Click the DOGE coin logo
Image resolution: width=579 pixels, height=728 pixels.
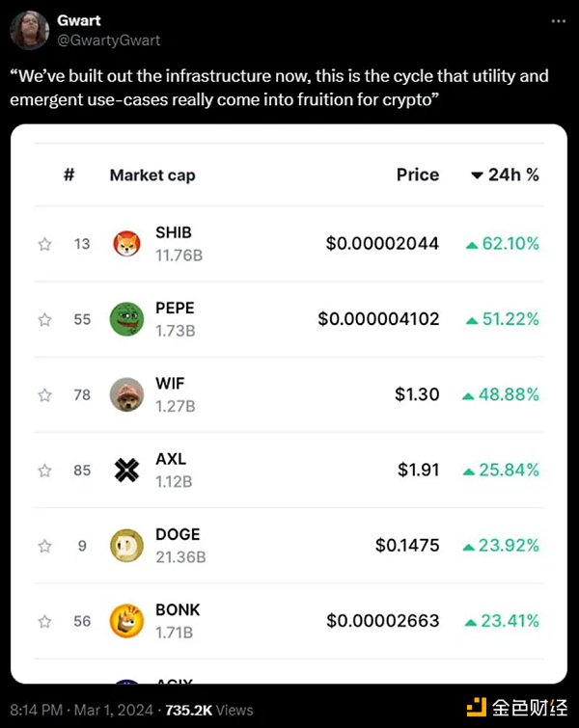coord(126,546)
